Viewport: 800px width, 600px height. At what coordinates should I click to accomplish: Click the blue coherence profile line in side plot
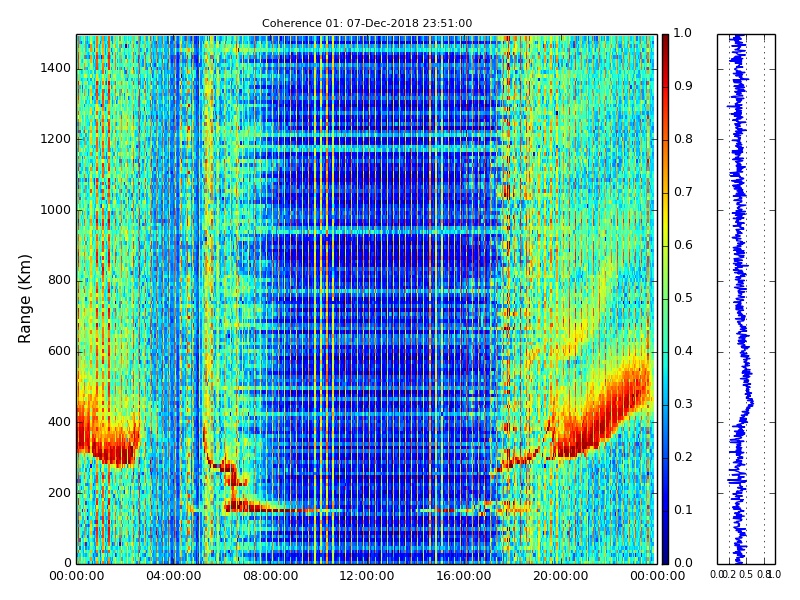[x=740, y=299]
